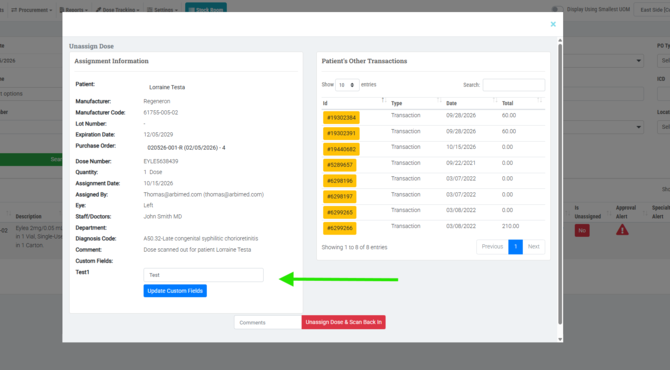Click Regeneron manufacturer value

(157, 101)
